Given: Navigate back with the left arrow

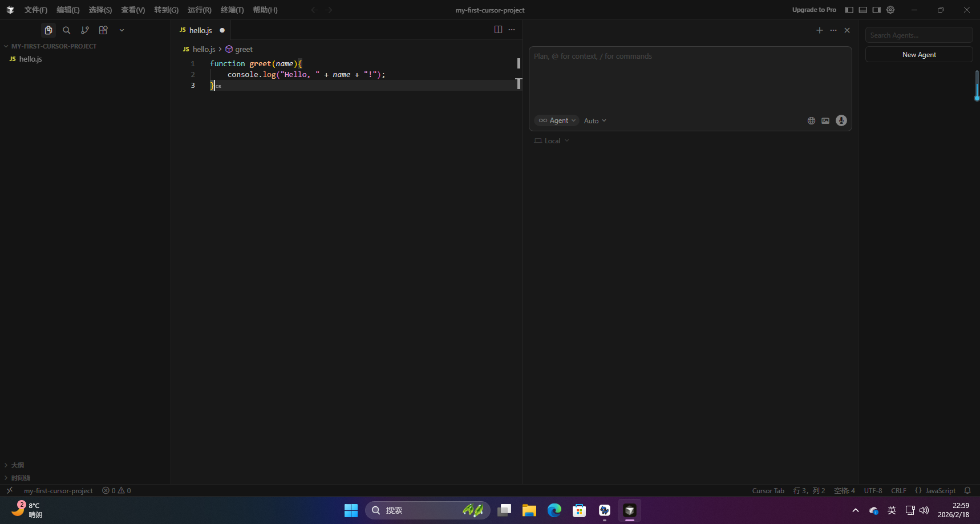Looking at the screenshot, I should coord(314,10).
